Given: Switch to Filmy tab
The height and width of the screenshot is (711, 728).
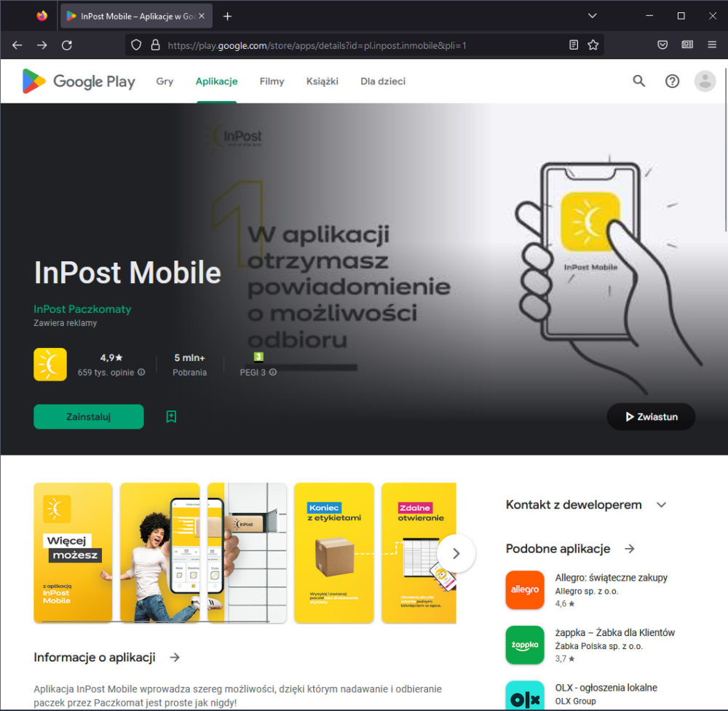Looking at the screenshot, I should [x=272, y=82].
